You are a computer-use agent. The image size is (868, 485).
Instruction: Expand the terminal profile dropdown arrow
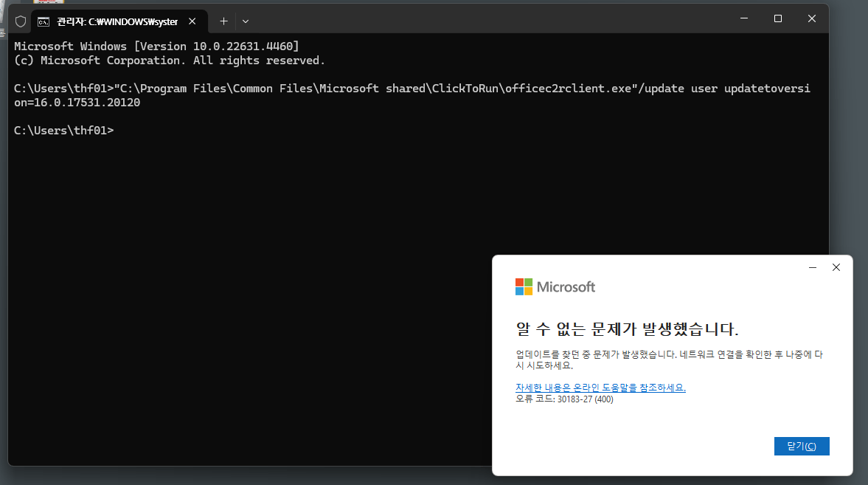pyautogui.click(x=246, y=21)
